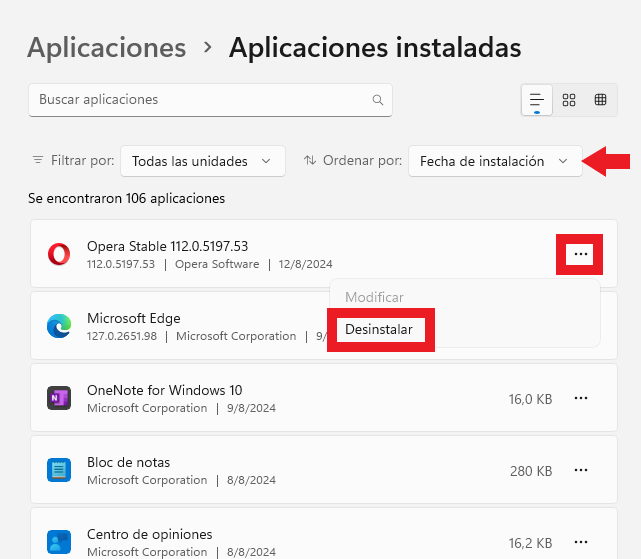Viewport: 641px width, 559px height.
Task: Click the 16,2 KB size value
Action: [x=530, y=543]
